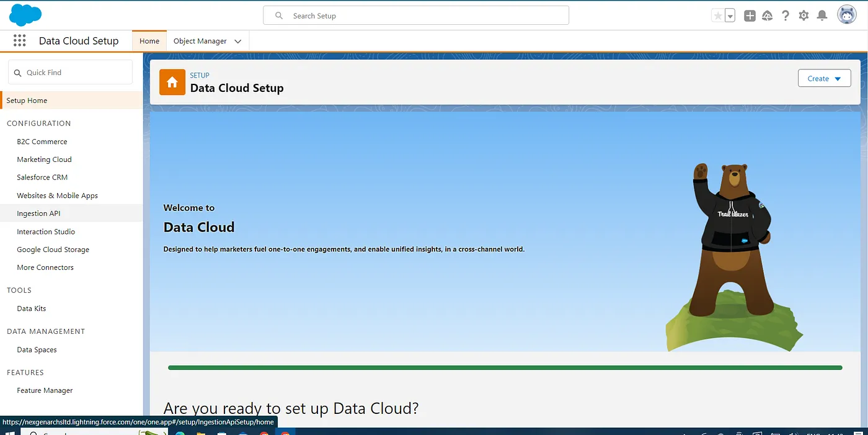Open the Trailhead guidance mountain icon
Image resolution: width=868 pixels, height=435 pixels.
pyautogui.click(x=768, y=16)
